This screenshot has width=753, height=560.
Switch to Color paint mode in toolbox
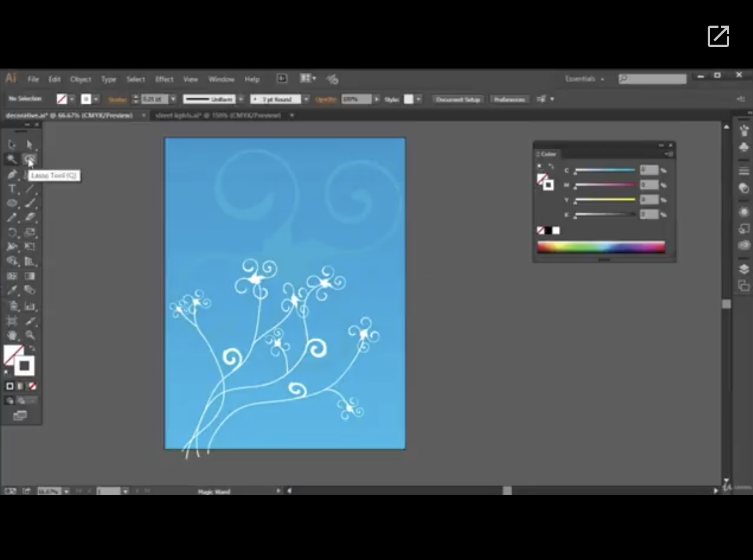click(x=10, y=386)
